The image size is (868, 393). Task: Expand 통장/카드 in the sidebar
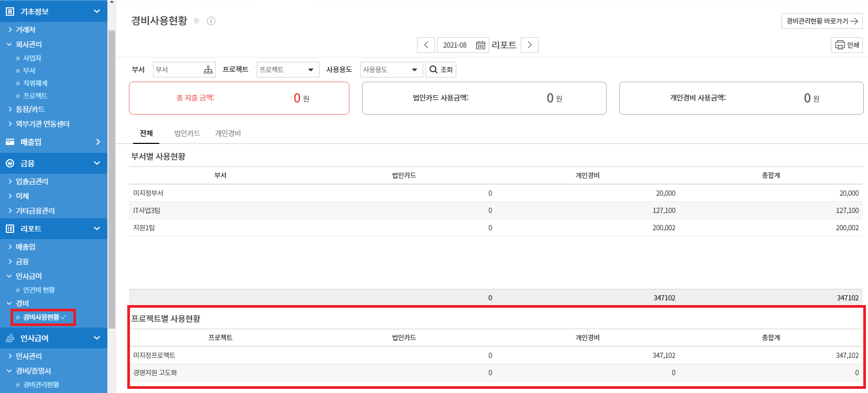[x=30, y=109]
